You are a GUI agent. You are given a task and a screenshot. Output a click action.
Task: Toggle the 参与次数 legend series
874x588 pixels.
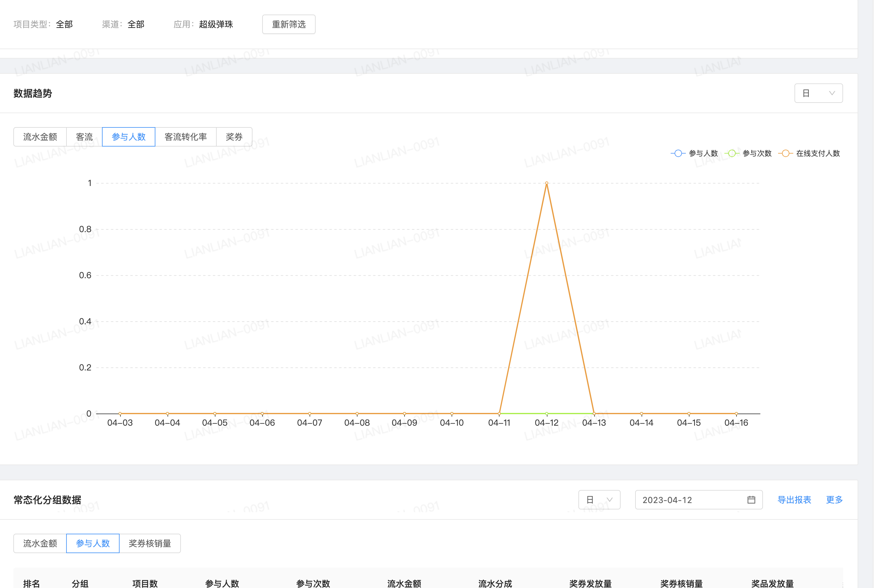click(x=747, y=154)
